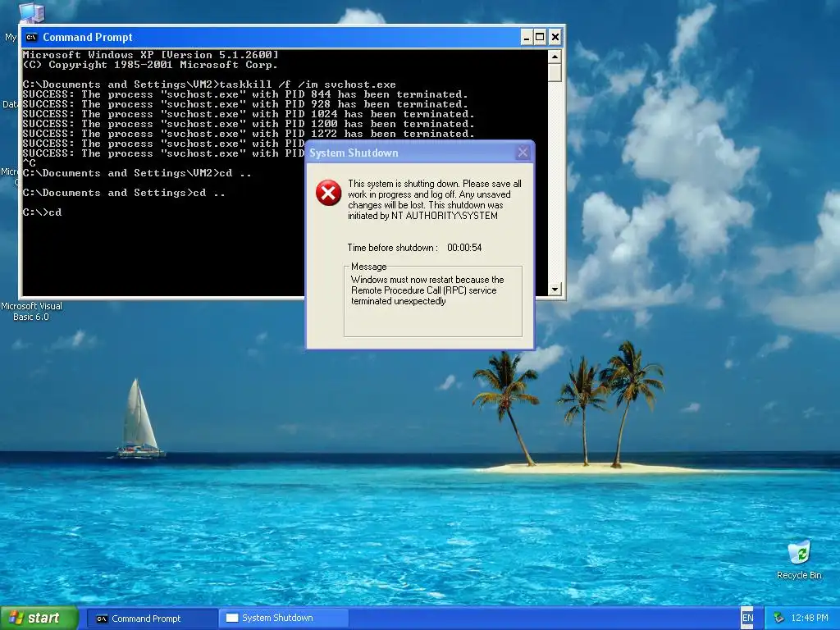Click the Command Prompt title bar icon
The width and height of the screenshot is (840, 630).
pyautogui.click(x=32, y=37)
